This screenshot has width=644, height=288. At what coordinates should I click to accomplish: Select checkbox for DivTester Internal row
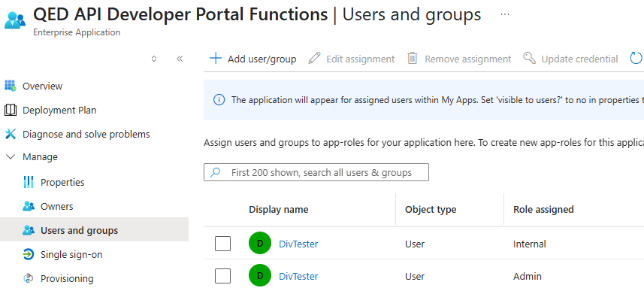tap(222, 244)
